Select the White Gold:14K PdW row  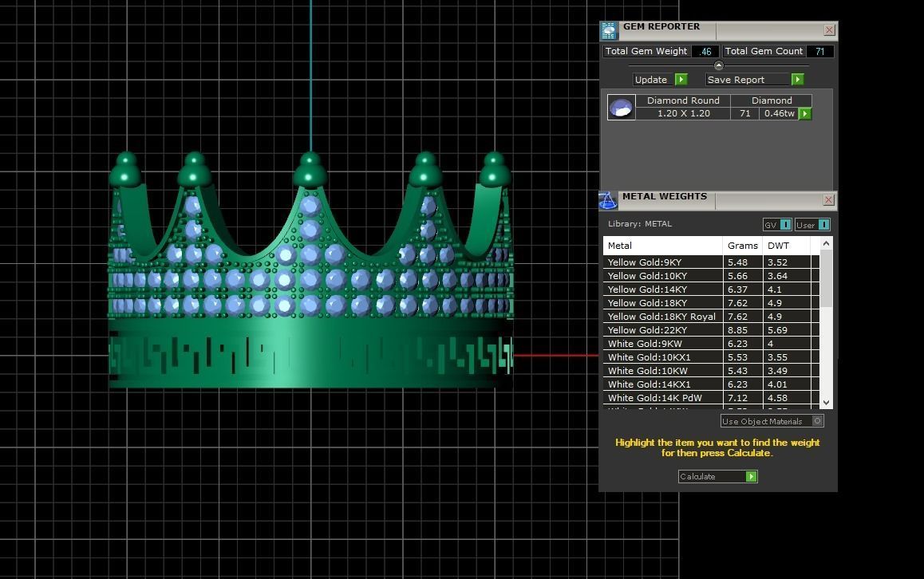pos(711,398)
